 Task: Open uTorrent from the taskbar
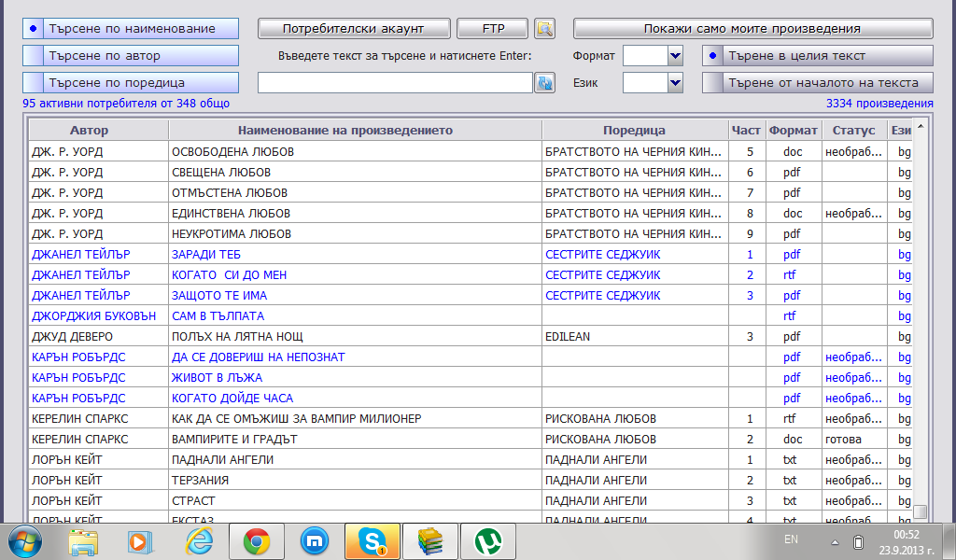click(488, 541)
